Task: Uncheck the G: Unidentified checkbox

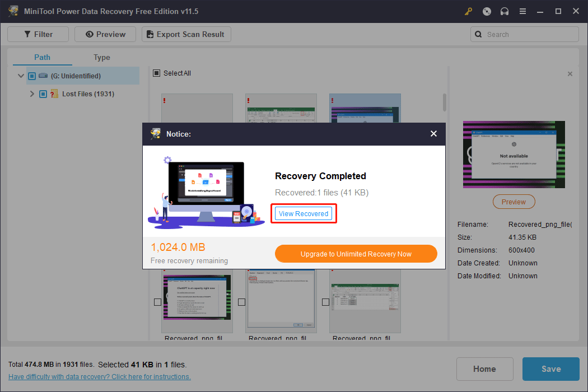Action: [31, 76]
